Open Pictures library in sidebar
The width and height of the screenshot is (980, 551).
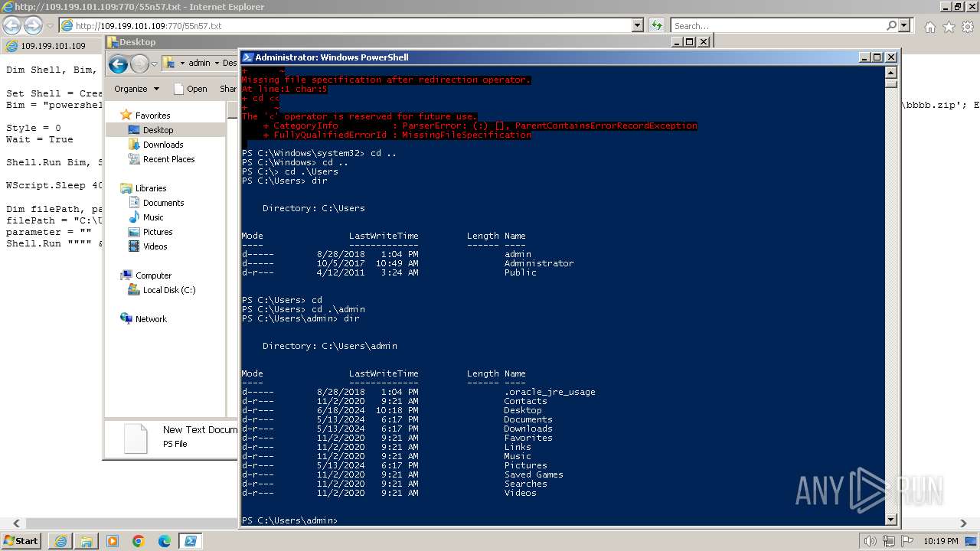click(158, 232)
